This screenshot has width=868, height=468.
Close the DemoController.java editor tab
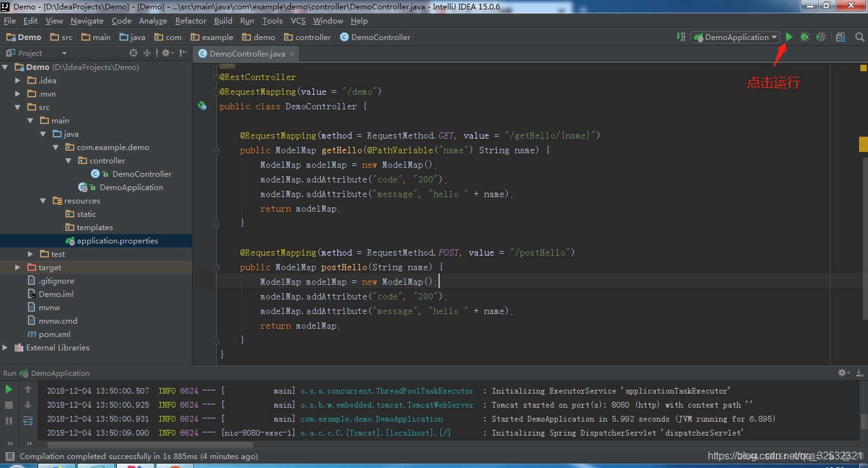tap(293, 53)
